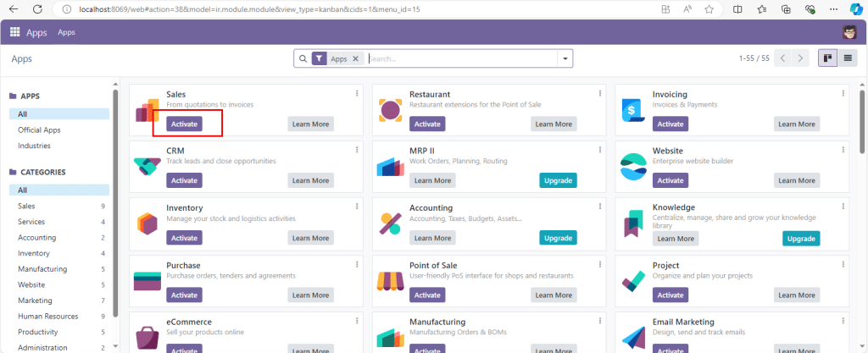Activate the Sales app

coord(184,124)
